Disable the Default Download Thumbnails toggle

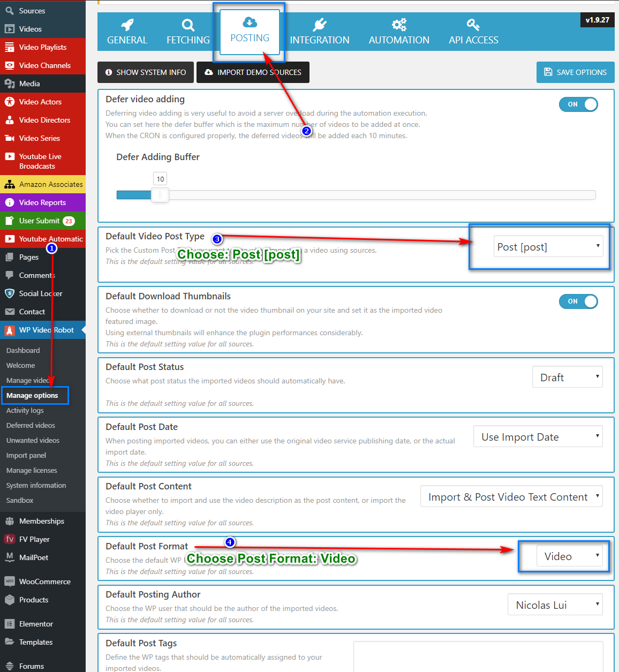(x=578, y=301)
